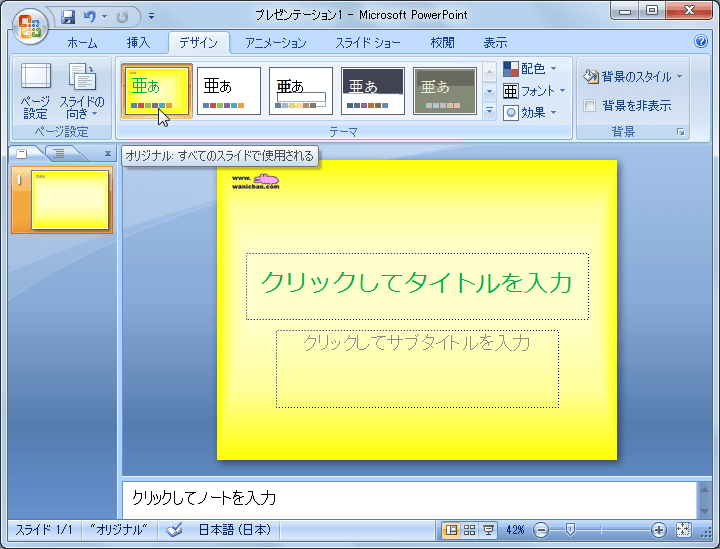Viewport: 720px width, 549px height.
Task: Switch to the 表示 tab
Action: coord(495,43)
